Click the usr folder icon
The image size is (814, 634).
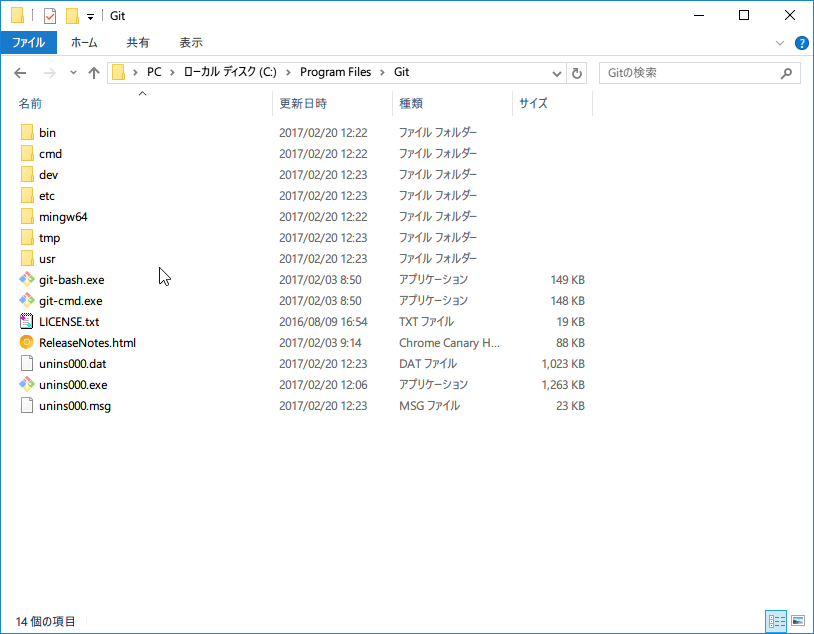point(27,259)
